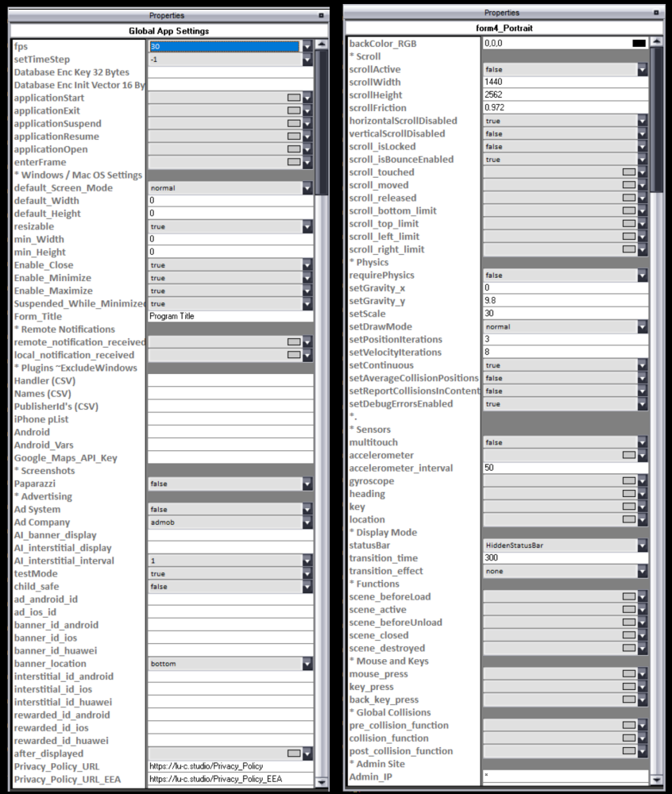Click the Admin_IP input field
672x794 pixels.
coord(566,777)
